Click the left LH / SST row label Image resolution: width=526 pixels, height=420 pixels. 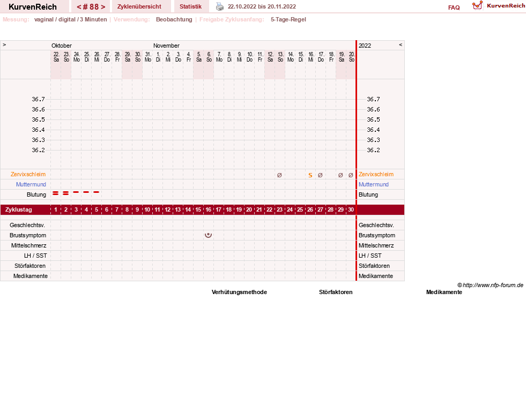pos(35,256)
